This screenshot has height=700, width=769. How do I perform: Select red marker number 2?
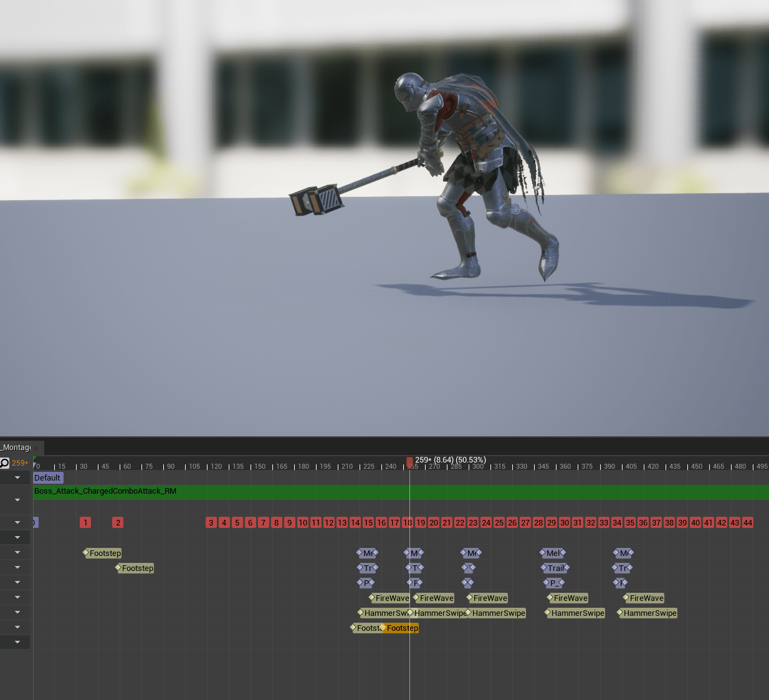118,522
